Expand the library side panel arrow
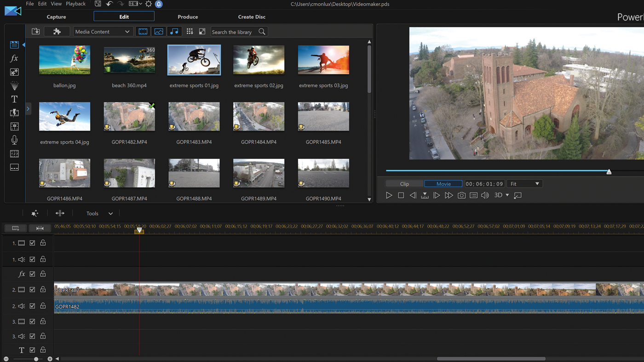This screenshot has width=644, height=362. (28, 109)
